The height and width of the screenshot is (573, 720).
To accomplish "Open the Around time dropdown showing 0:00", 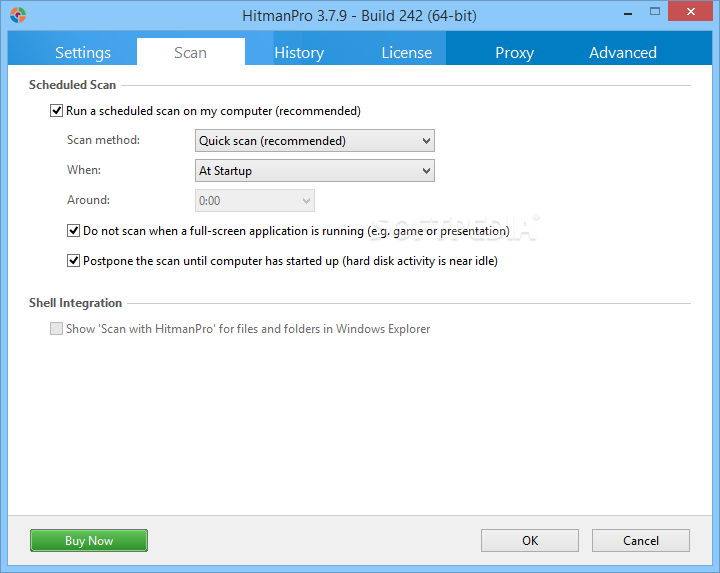I will (255, 201).
